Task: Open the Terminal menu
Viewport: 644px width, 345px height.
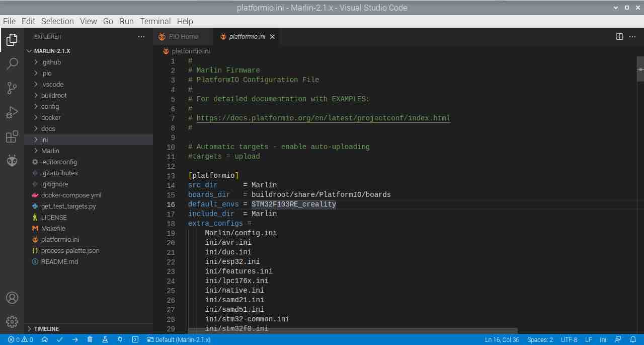Action: (155, 21)
